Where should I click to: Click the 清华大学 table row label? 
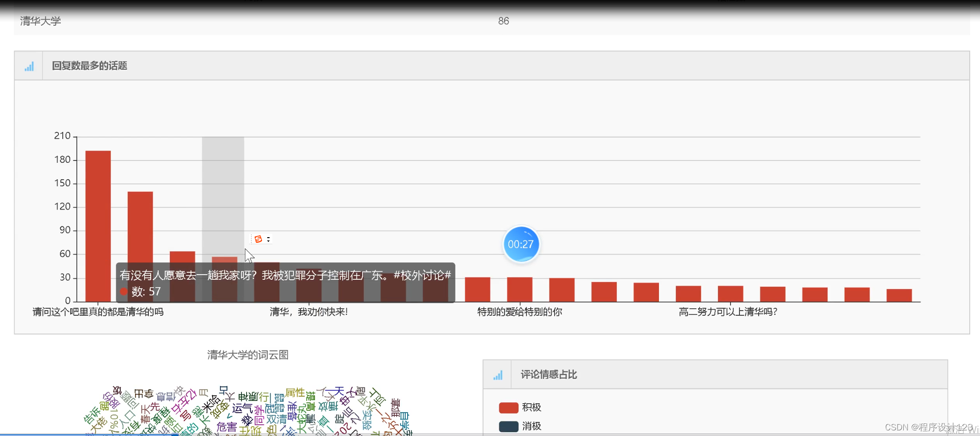pyautogui.click(x=41, y=21)
